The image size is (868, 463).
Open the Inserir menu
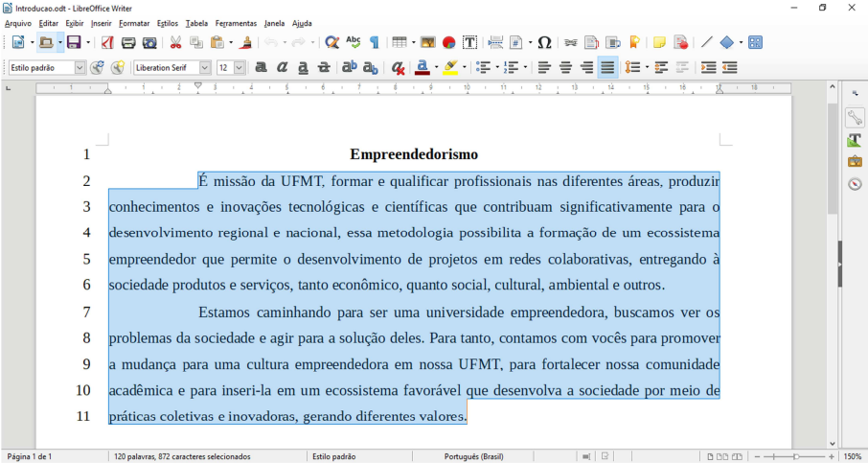click(102, 23)
